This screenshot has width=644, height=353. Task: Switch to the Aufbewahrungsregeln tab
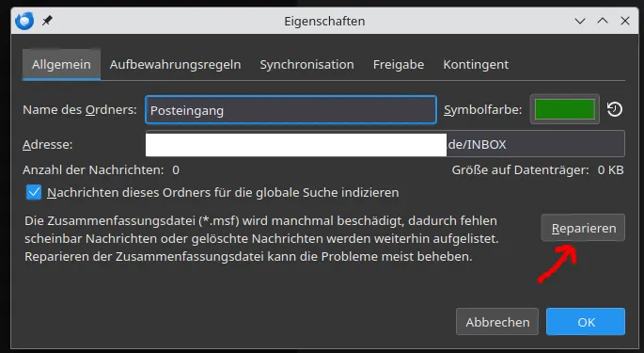(x=176, y=65)
